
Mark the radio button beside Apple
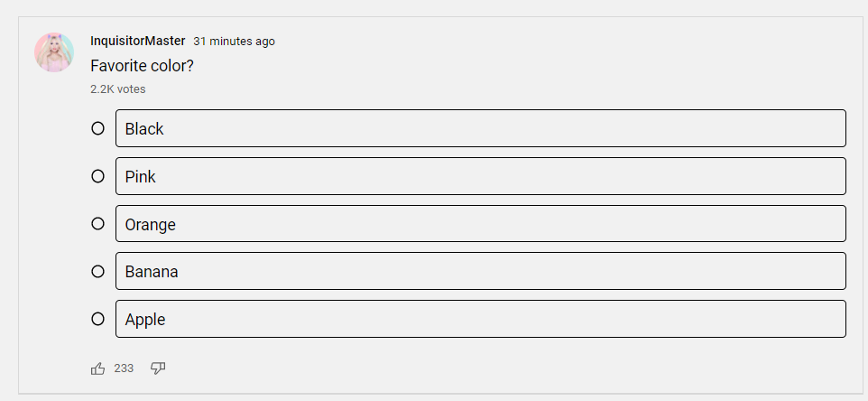pos(97,319)
